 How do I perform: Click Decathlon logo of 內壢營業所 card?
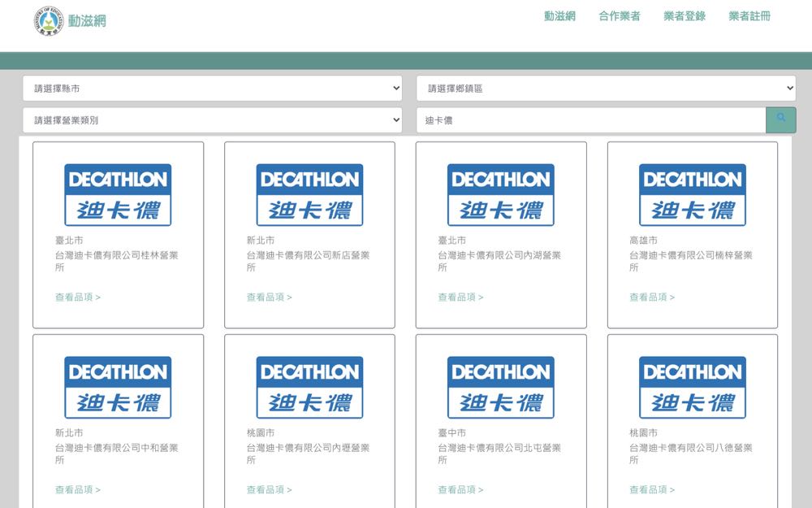pyautogui.click(x=309, y=387)
